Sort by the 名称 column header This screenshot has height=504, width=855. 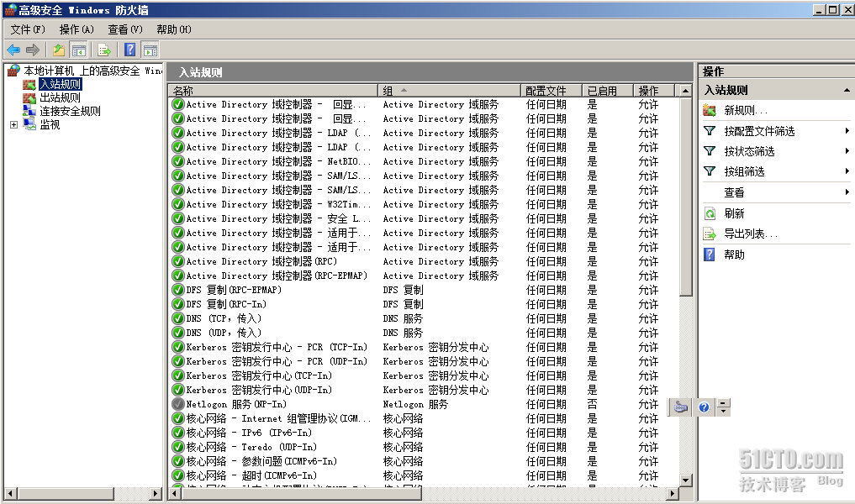(273, 91)
